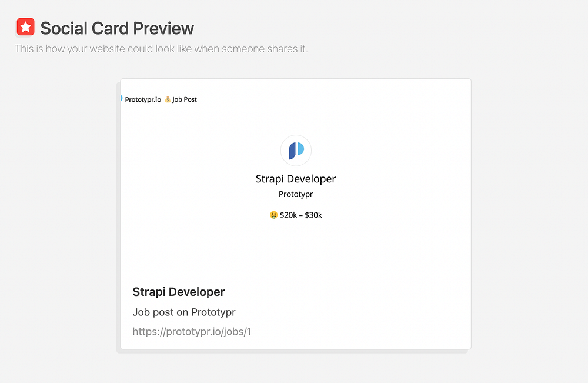The image size is (588, 383).
Task: Open the https://prototypr.io/jobs/1 link
Action: tap(192, 332)
